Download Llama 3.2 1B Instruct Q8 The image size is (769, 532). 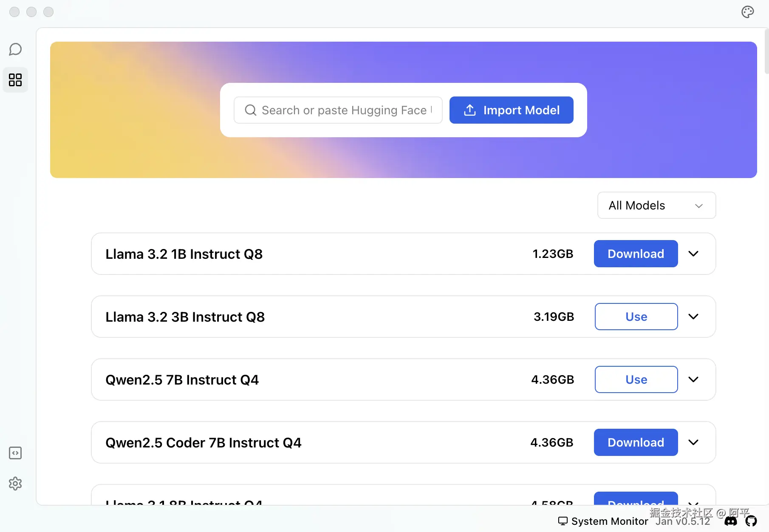636,254
